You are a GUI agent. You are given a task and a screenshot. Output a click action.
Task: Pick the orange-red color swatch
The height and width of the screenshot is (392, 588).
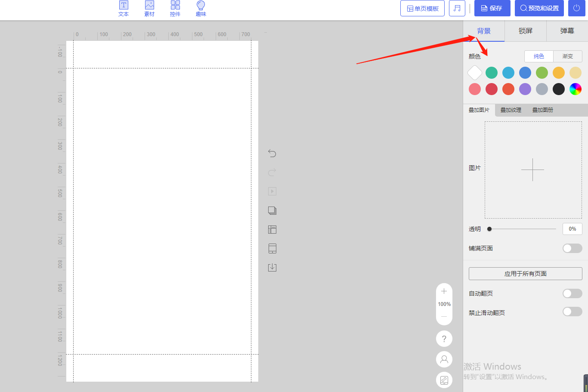click(508, 89)
